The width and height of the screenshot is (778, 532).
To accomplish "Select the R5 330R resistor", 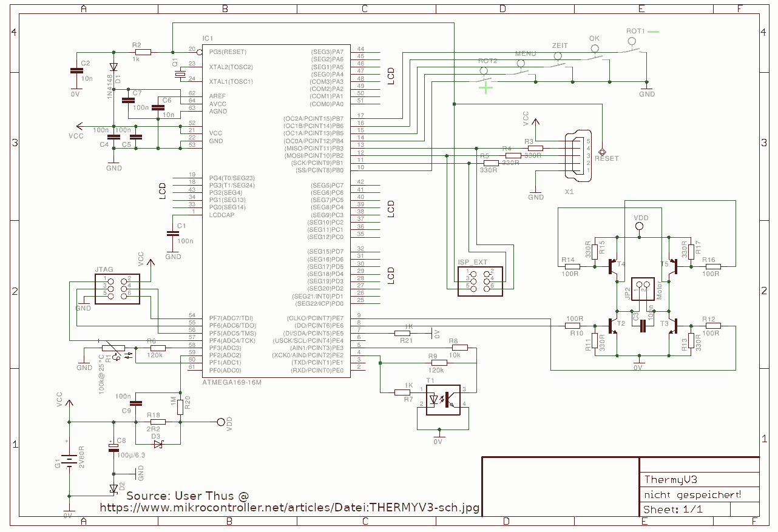I will 490,163.
